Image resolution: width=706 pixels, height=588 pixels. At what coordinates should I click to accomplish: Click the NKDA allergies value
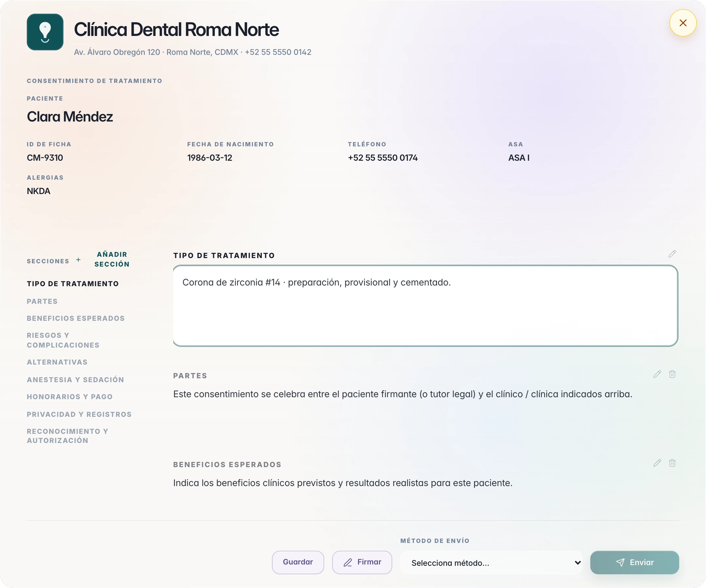[39, 191]
